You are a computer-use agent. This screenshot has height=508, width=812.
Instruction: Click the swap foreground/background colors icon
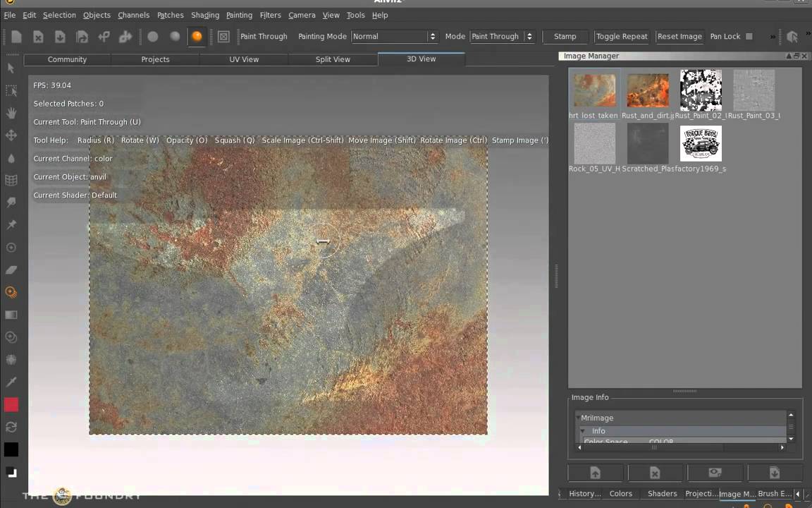(11, 427)
